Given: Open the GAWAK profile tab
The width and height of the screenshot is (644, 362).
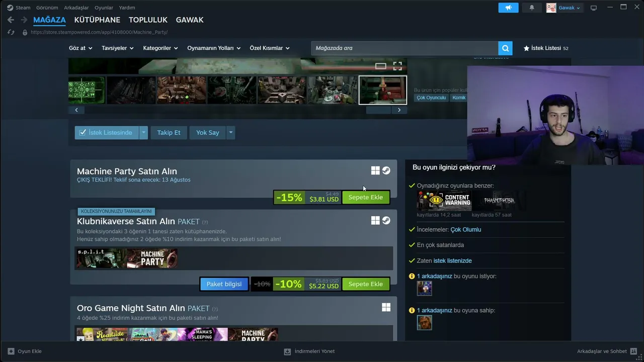Looking at the screenshot, I should 190,20.
